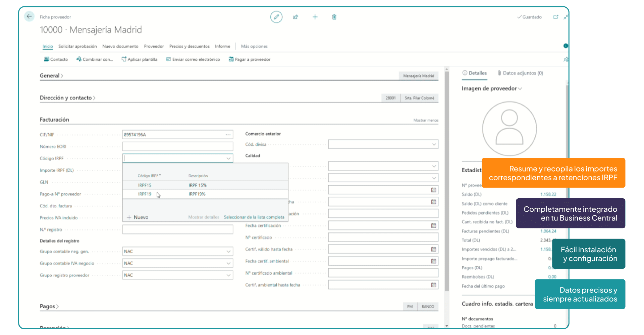Click the pencil edit icon
Image resolution: width=644 pixels, height=335 pixels.
point(276,17)
